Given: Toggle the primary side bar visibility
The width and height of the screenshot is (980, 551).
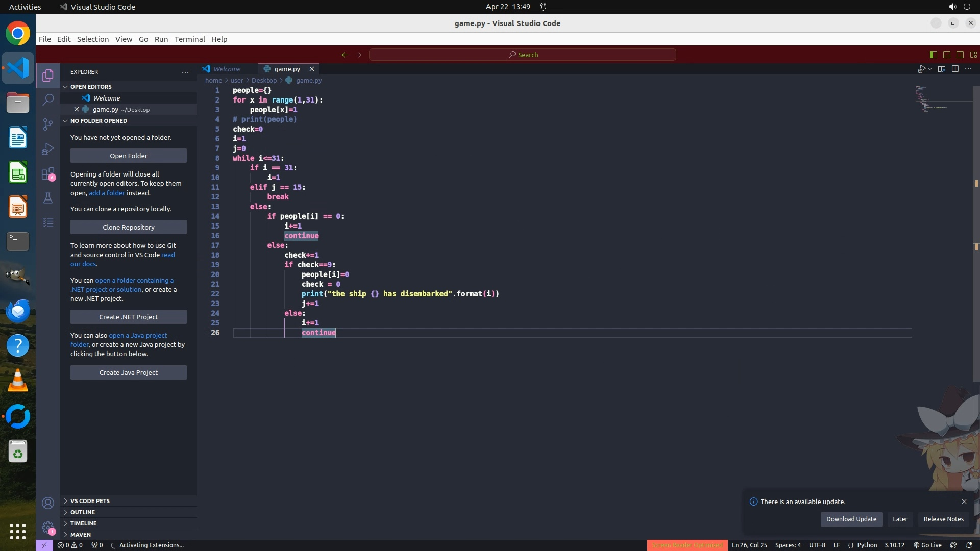Looking at the screenshot, I should click(933, 55).
